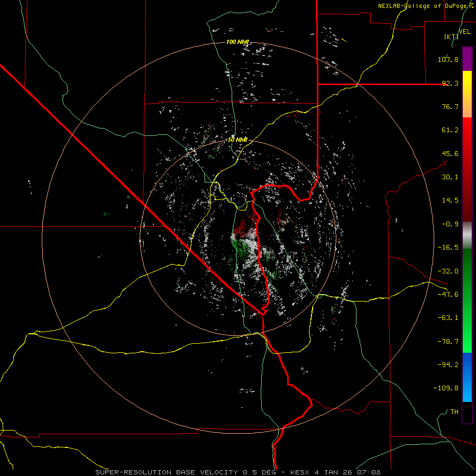Click the -63.1 scale value
Screen dimensions: 476x476
[x=448, y=318]
